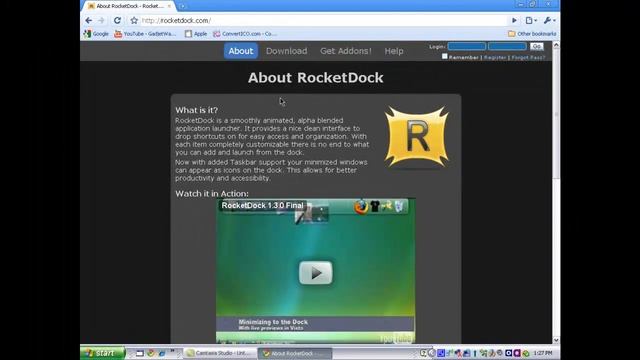This screenshot has height=360, width=640.
Task: Expand the quick launch overflow chevron
Action: (172, 351)
